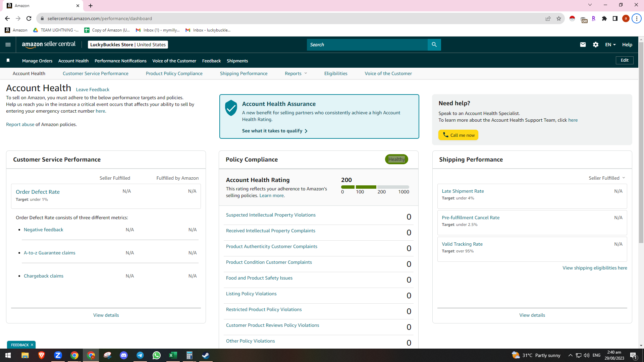Click the Call me now button
This screenshot has width=644, height=362.
[458, 135]
